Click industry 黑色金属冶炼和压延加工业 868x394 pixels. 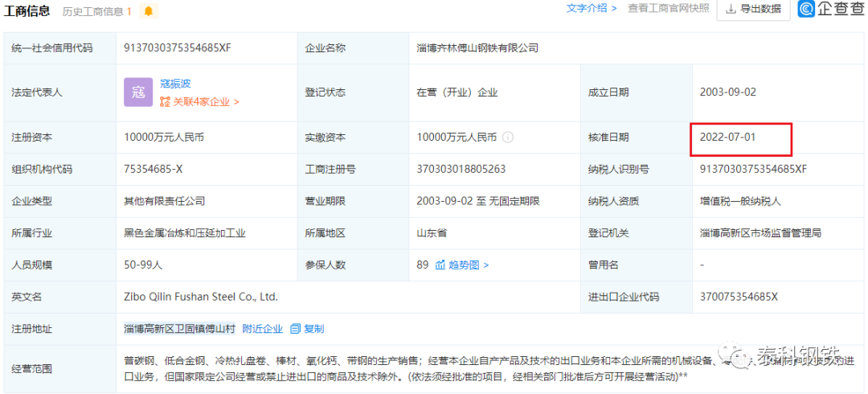click(x=185, y=233)
